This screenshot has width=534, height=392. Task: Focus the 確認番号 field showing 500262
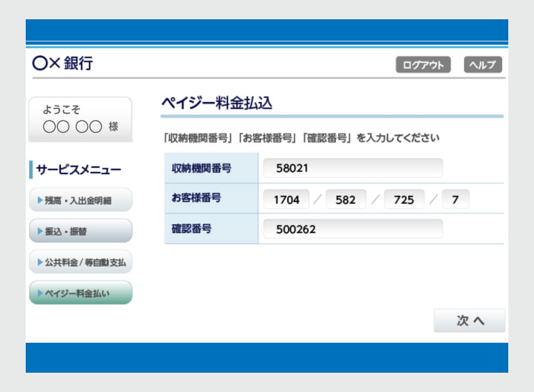click(353, 229)
